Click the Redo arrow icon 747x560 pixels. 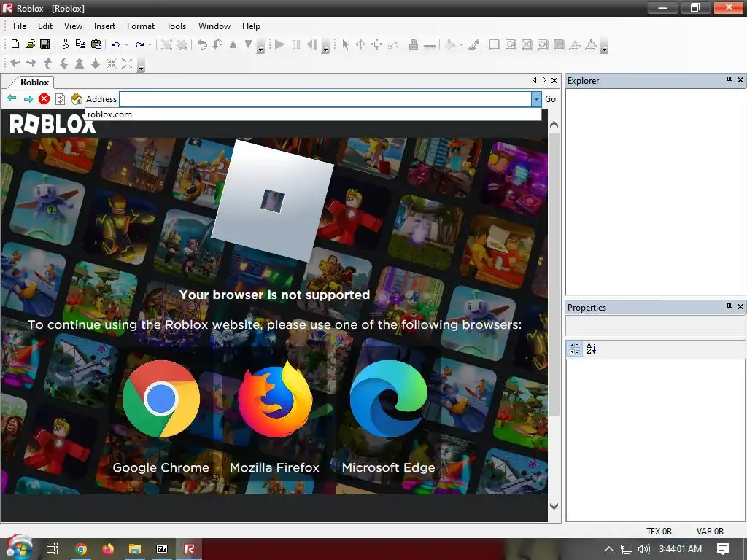[139, 44]
